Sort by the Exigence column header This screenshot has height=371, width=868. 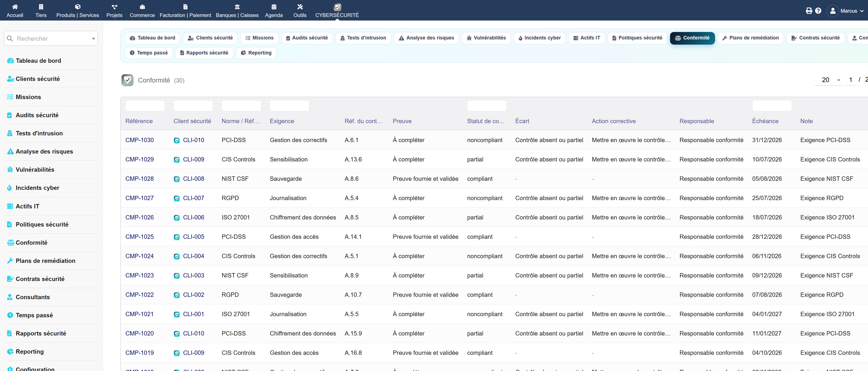pos(282,121)
